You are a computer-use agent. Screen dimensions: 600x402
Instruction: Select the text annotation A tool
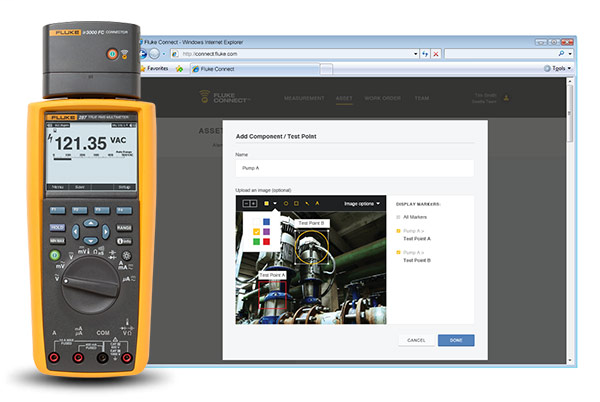pos(317,203)
